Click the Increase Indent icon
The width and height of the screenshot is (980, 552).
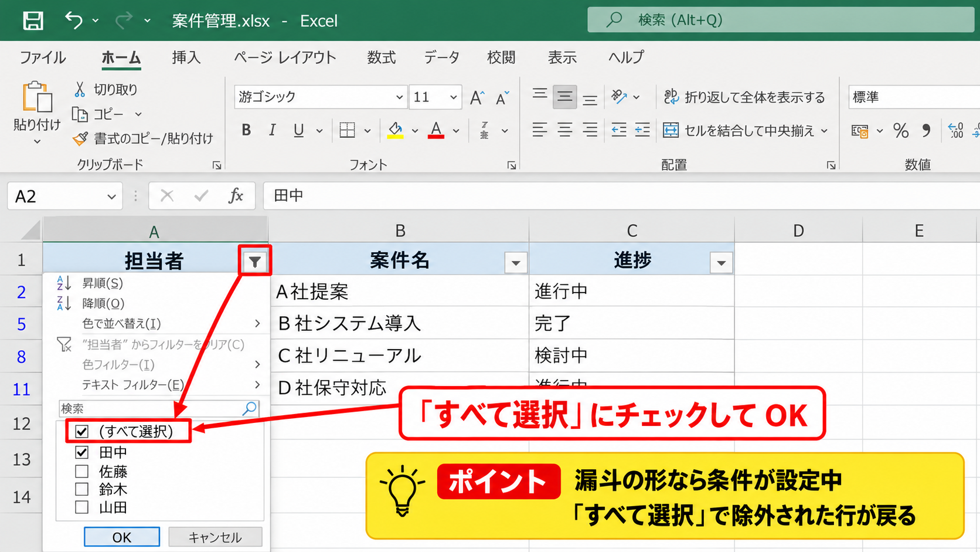pyautogui.click(x=642, y=130)
